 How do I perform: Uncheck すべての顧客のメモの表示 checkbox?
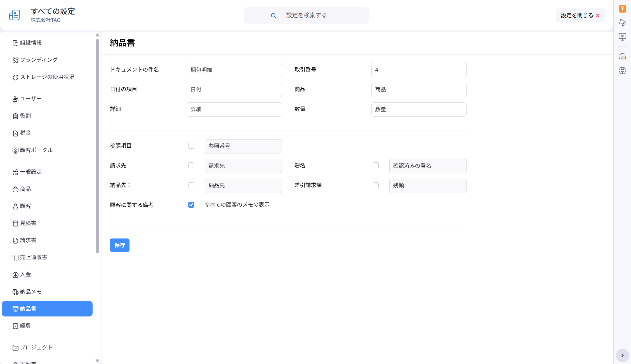pos(191,205)
